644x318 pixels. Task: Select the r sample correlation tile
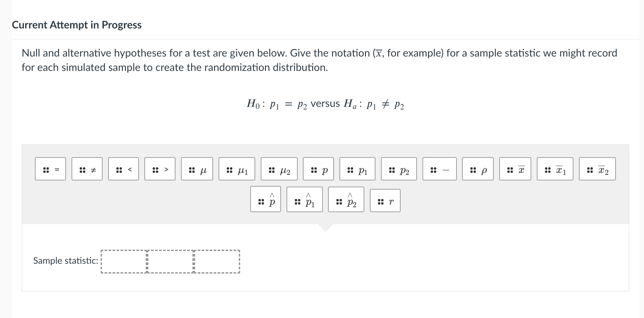point(385,200)
